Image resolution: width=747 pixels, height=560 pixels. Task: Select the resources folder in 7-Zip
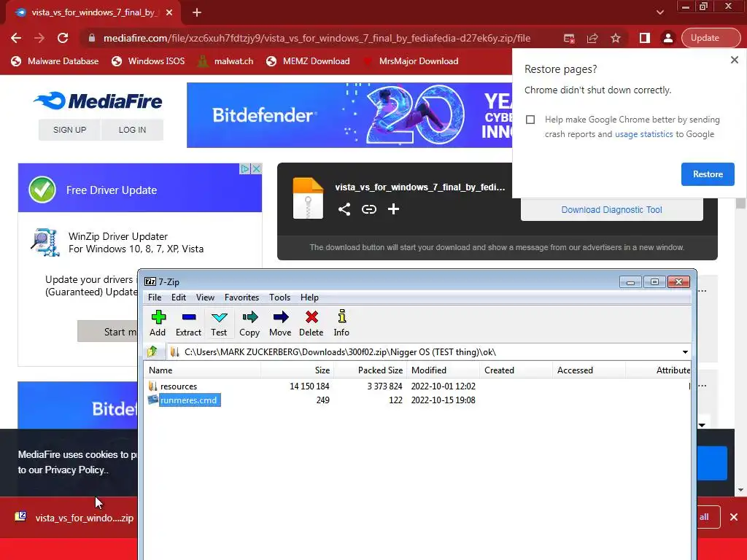point(179,386)
